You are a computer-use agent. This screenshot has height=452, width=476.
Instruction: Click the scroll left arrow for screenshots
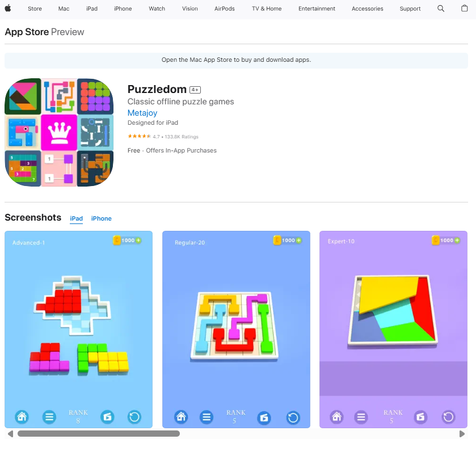(10, 434)
